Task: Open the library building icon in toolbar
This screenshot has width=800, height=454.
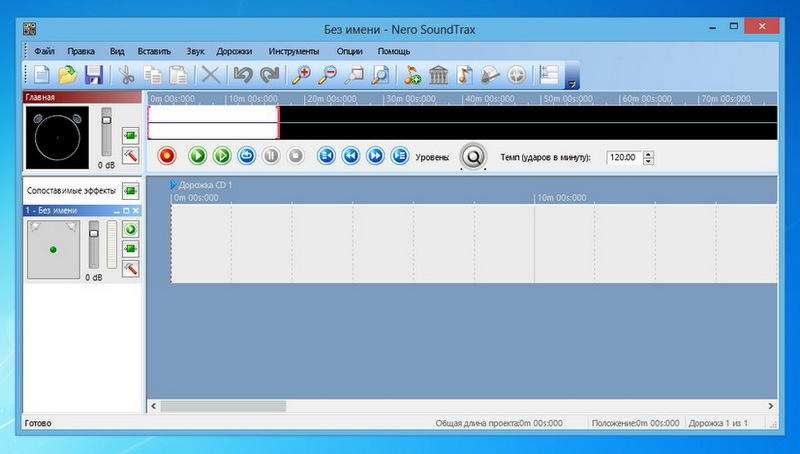Action: (438, 75)
